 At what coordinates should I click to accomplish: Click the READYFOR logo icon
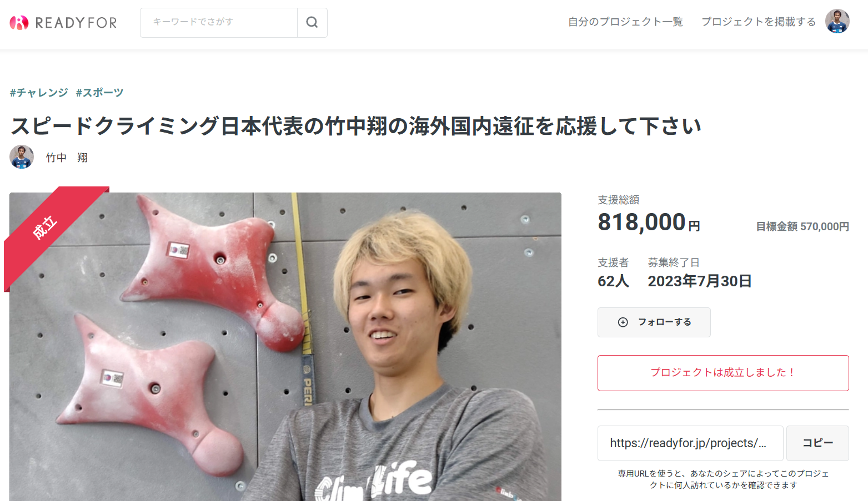19,23
